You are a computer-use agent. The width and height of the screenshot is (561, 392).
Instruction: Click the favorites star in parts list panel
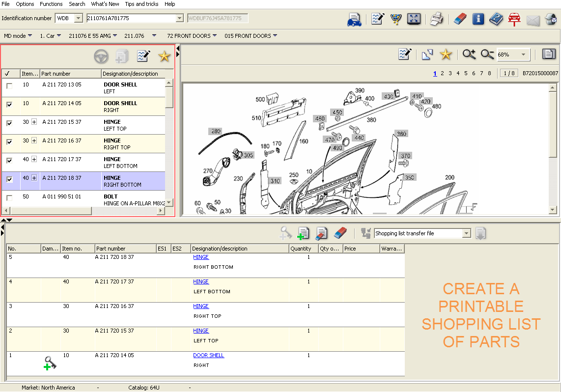164,56
